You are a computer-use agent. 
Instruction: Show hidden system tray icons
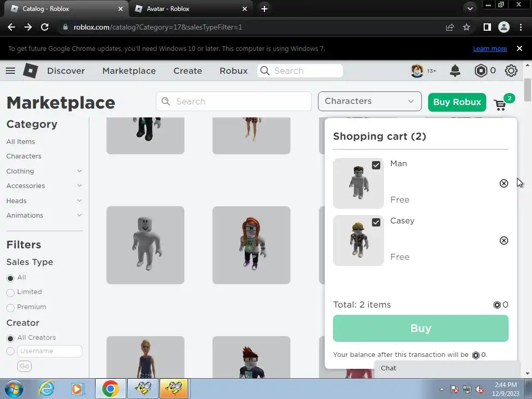pos(442,389)
